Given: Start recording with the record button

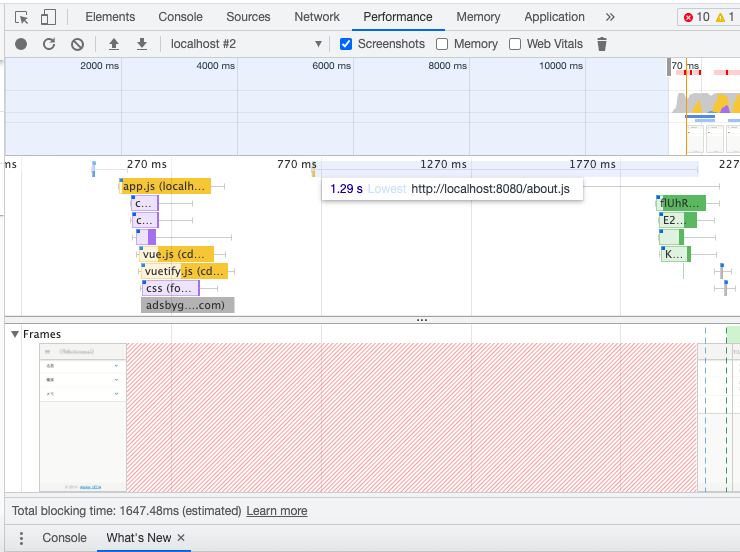Looking at the screenshot, I should coord(21,44).
